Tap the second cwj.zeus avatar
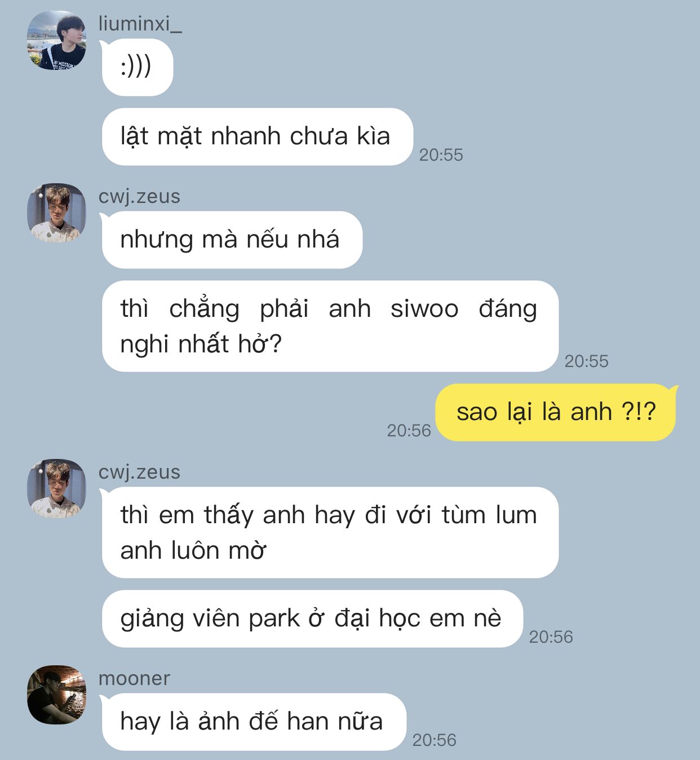 (x=57, y=488)
